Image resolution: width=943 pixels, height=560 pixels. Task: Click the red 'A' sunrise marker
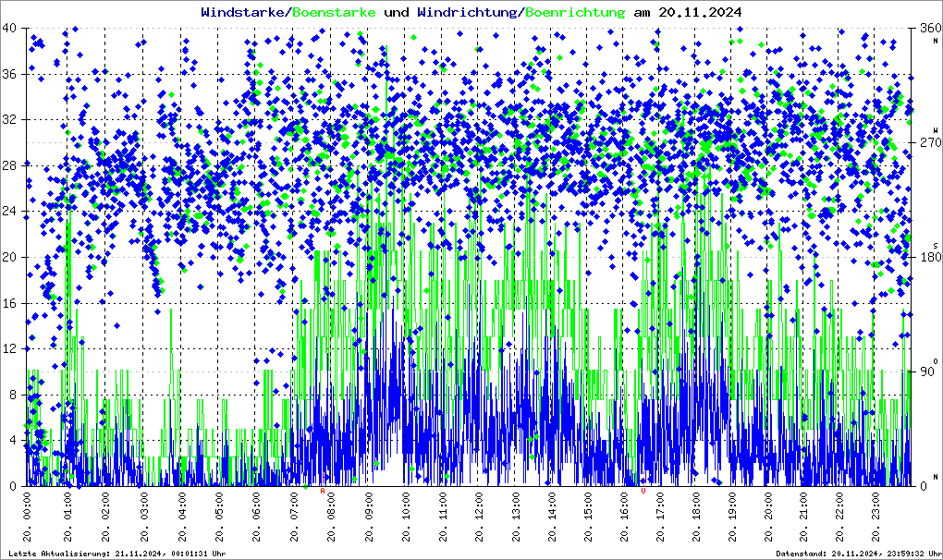tap(323, 492)
